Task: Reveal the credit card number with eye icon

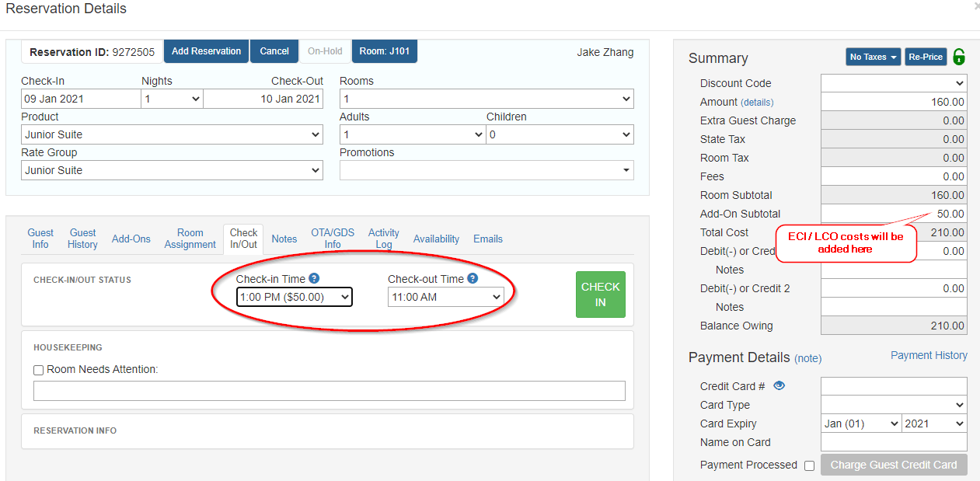Action: point(779,385)
